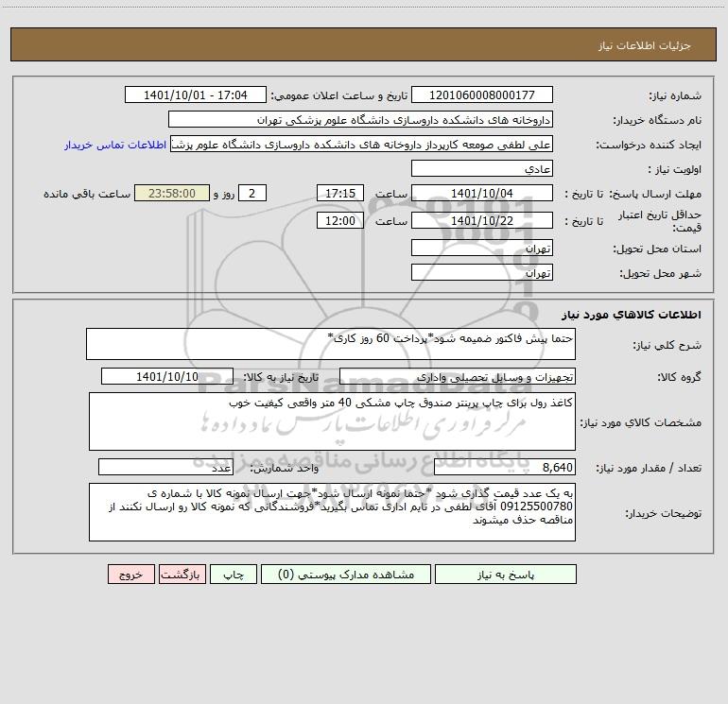Click the label ساعت باقی مانده
Screen dimensions: 728x704
click(87, 194)
